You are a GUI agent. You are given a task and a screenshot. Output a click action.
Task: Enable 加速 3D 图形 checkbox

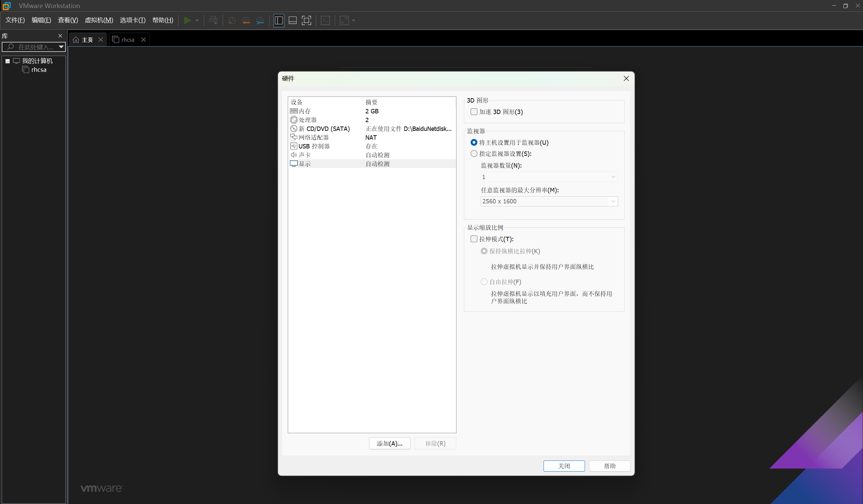[474, 112]
